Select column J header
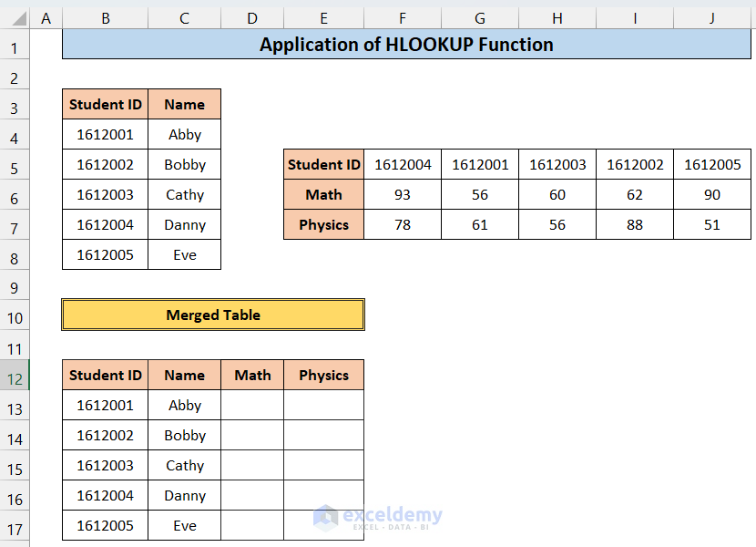This screenshot has width=756, height=547. click(712, 18)
